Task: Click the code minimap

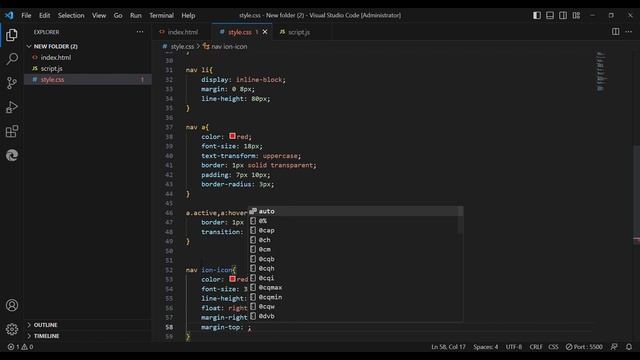Action: tap(601, 71)
